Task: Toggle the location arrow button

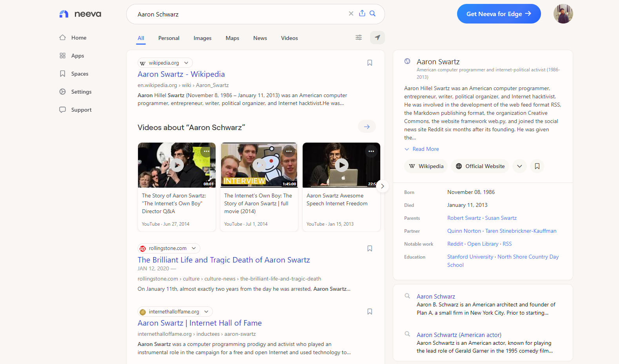Action: point(378,38)
